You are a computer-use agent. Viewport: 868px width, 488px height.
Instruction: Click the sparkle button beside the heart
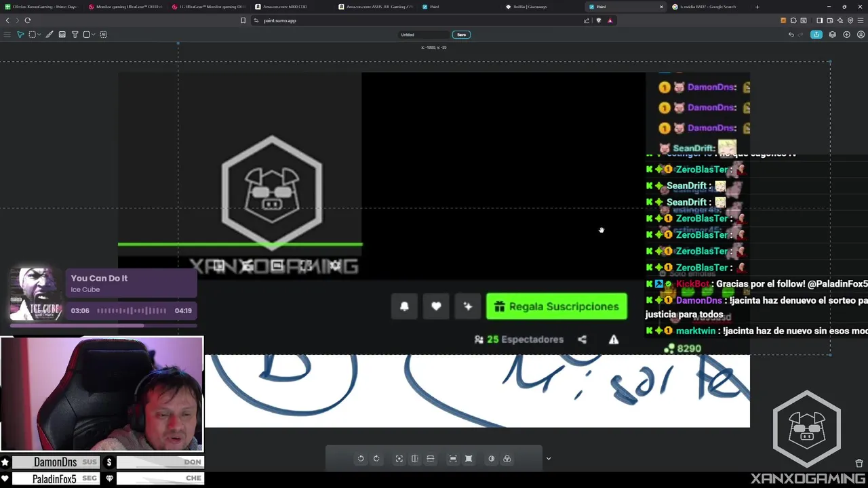468,306
